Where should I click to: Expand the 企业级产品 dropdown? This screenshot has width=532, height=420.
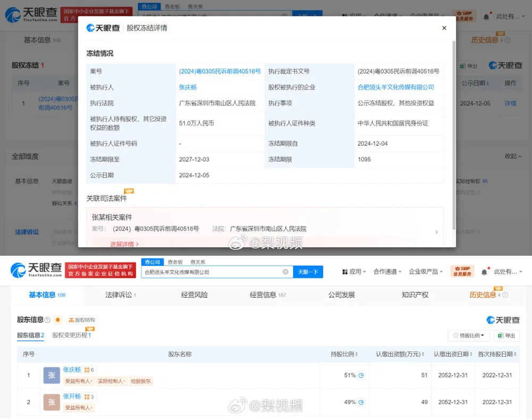425,272
